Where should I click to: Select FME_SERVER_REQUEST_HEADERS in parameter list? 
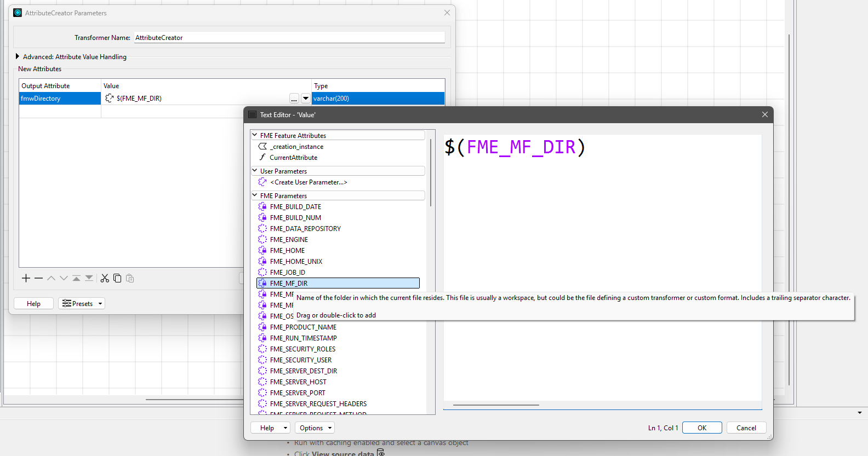318,403
